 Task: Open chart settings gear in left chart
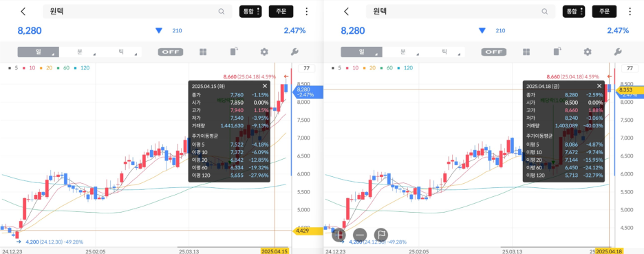264,52
